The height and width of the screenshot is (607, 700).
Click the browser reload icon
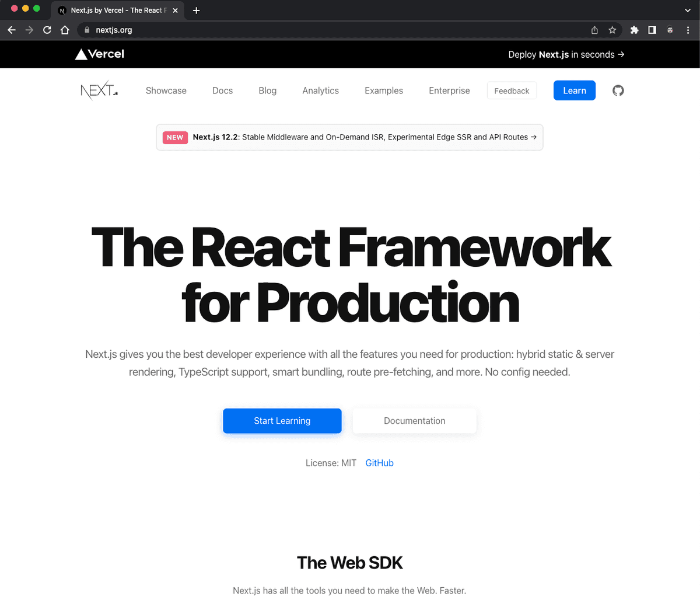(x=47, y=30)
